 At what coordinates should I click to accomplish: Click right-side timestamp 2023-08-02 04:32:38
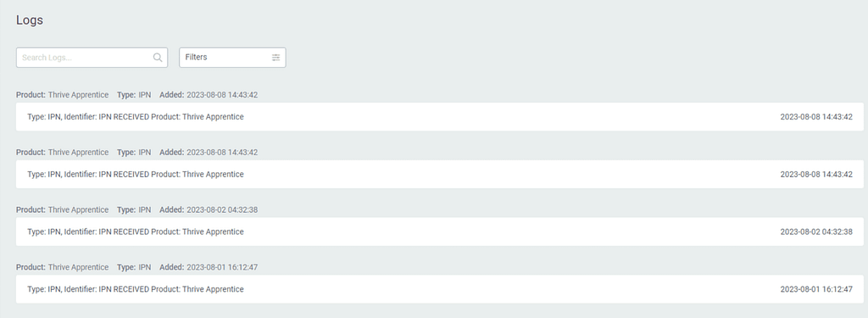pos(816,232)
